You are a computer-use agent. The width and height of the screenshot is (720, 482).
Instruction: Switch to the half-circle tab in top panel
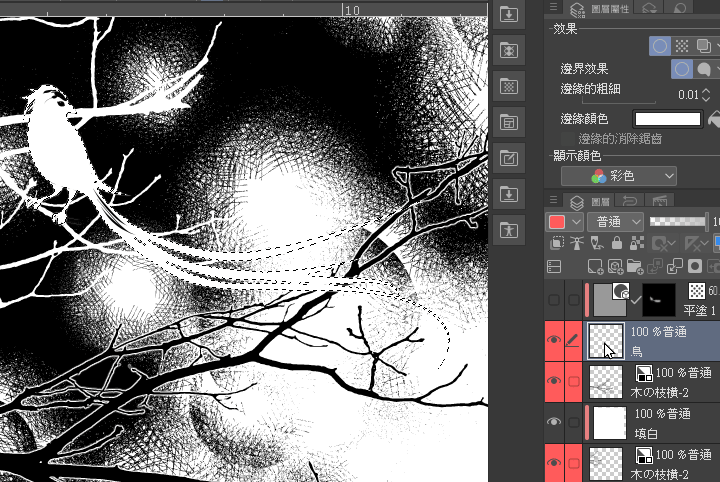point(680,8)
